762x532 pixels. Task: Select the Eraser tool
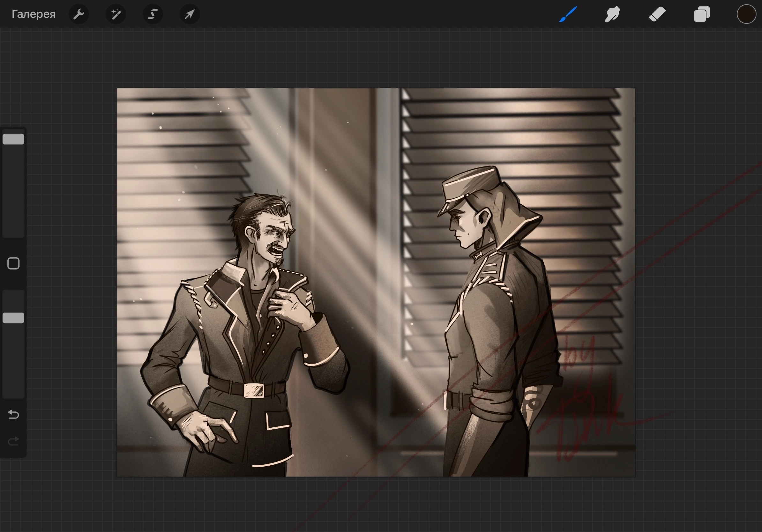pos(657,14)
